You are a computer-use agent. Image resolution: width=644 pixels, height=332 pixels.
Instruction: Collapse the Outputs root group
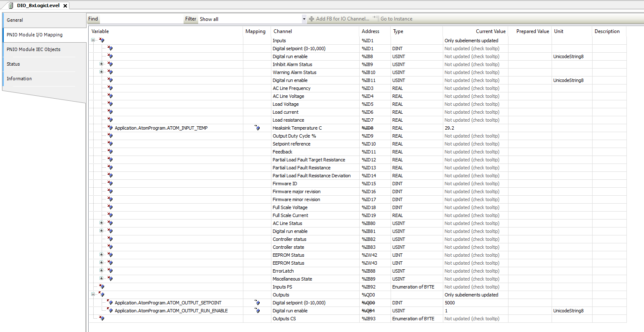coord(93,295)
